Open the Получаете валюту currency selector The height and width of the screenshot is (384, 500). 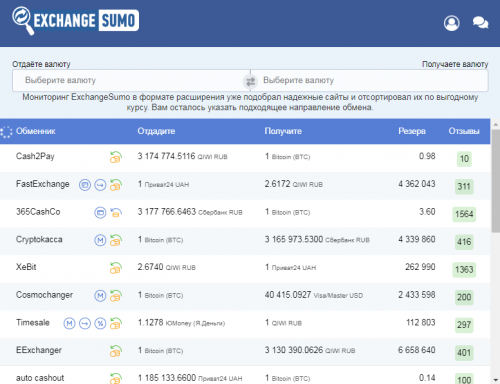pos(369,80)
